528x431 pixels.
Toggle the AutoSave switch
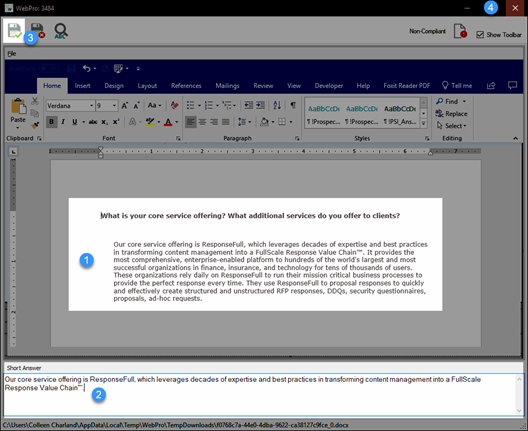(x=48, y=69)
